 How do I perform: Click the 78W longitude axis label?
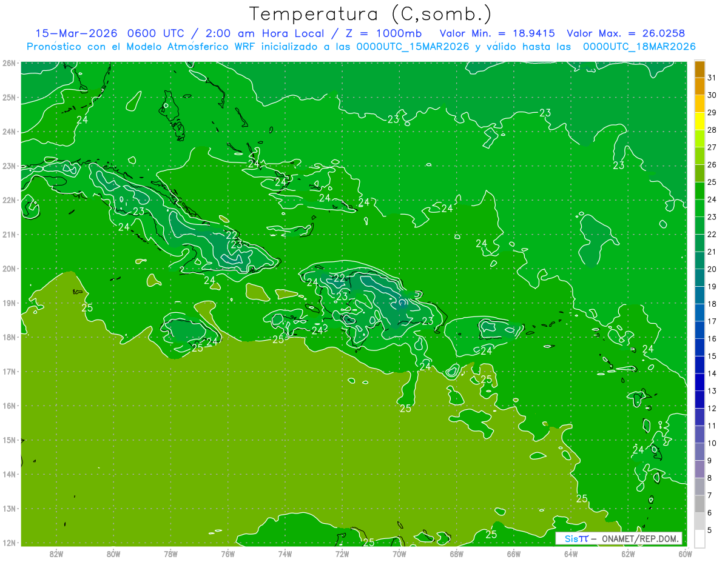pyautogui.click(x=170, y=554)
